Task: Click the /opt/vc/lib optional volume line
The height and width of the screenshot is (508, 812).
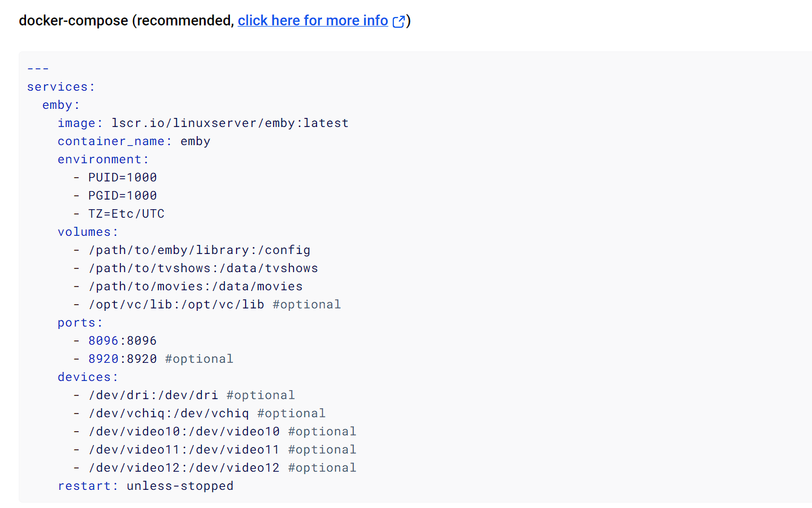Action: coord(207,304)
